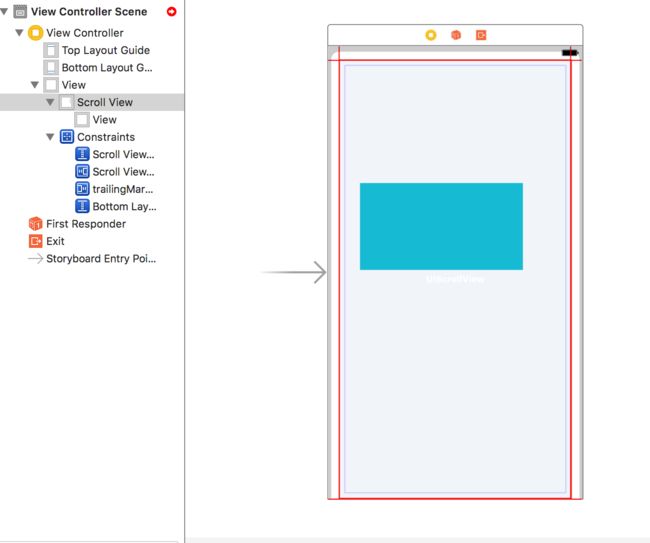The width and height of the screenshot is (650, 543).
Task: Click the Exit icon in scene dock
Action: coord(481,35)
